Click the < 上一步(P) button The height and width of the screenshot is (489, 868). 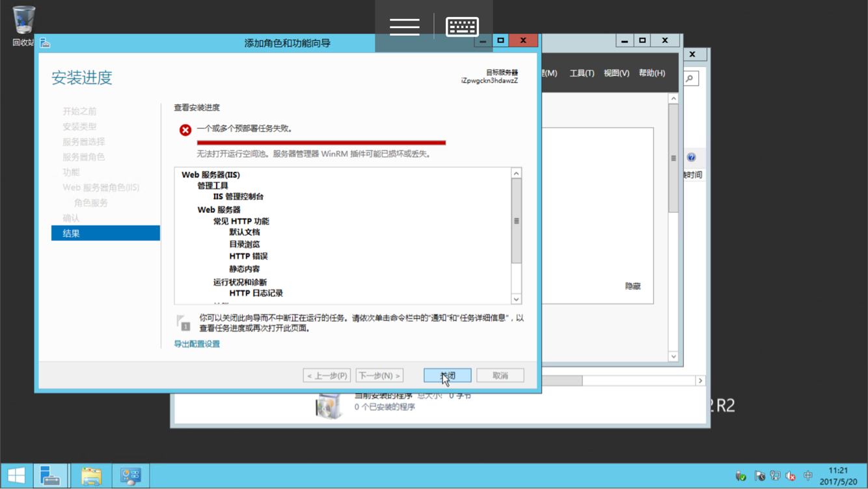[x=327, y=376]
